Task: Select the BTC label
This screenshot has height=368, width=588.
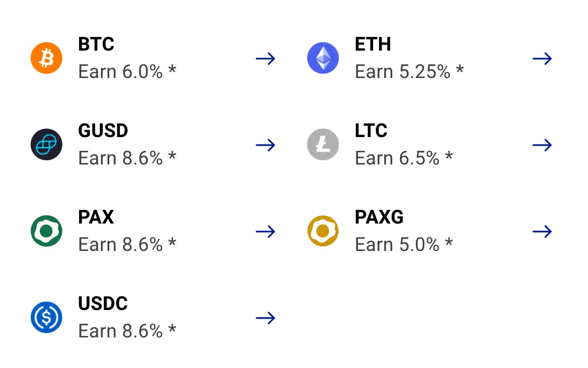Action: 96,45
